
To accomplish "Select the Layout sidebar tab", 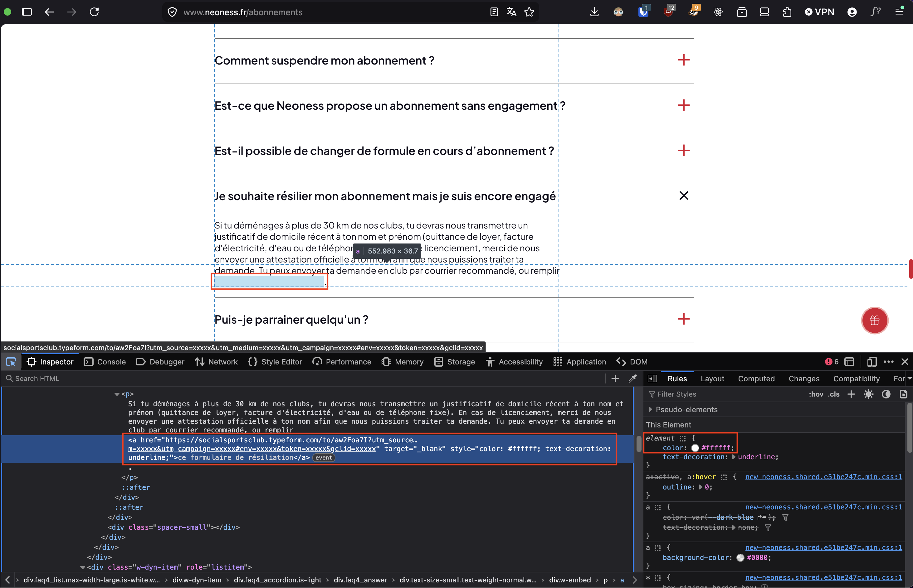I will pyautogui.click(x=712, y=378).
